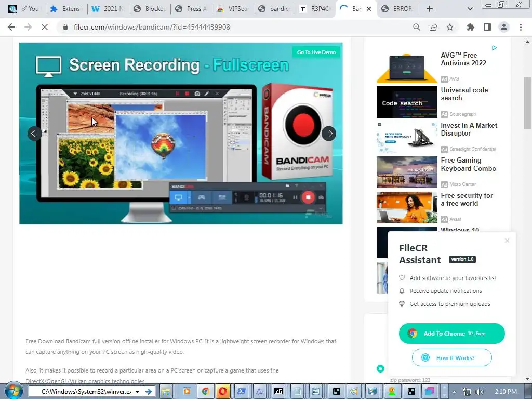The width and height of the screenshot is (532, 399).
Task: Go back to the previous page
Action: (11, 27)
